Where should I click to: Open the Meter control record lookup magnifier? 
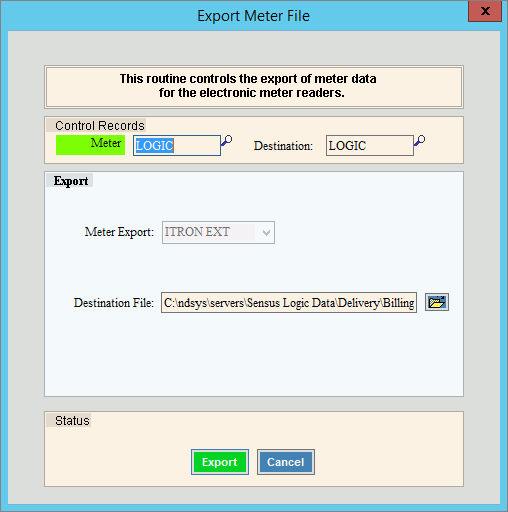point(227,140)
